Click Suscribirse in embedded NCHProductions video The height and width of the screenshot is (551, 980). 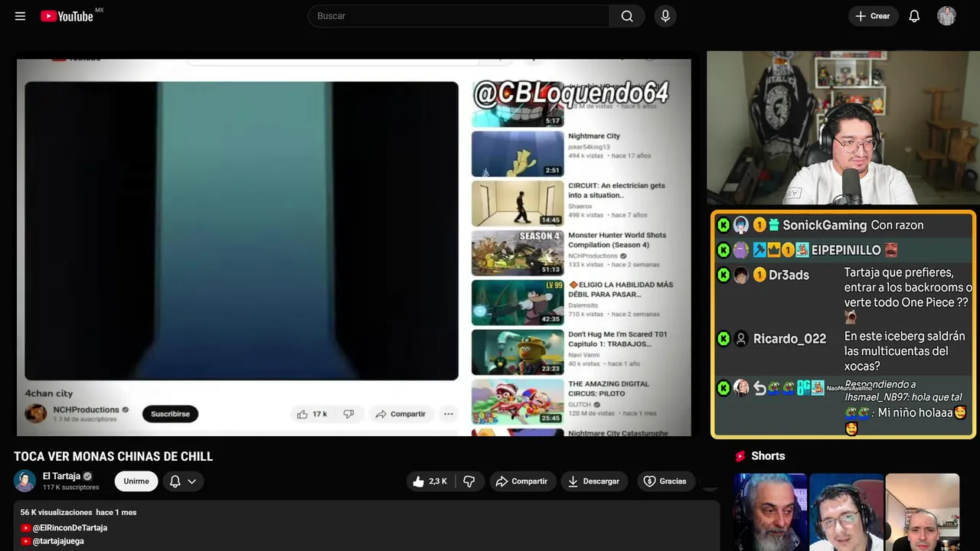(x=170, y=414)
